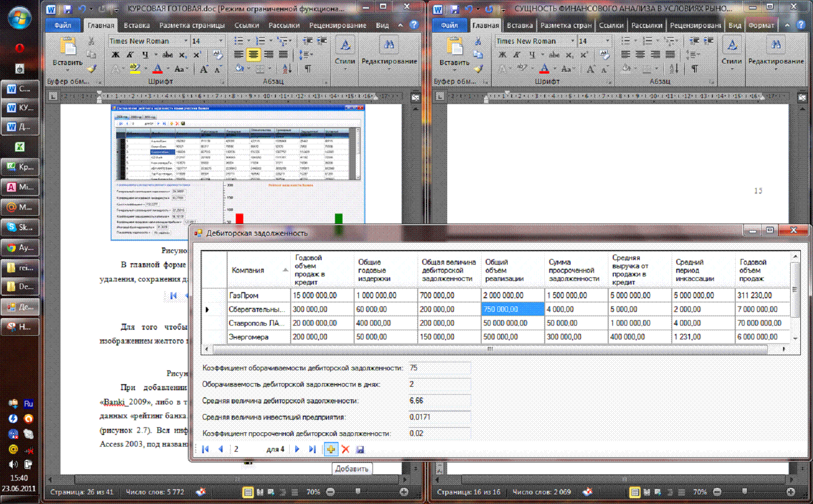Click the sort icon in the left Word ribbon
This screenshot has height=504, width=813.
(x=287, y=69)
